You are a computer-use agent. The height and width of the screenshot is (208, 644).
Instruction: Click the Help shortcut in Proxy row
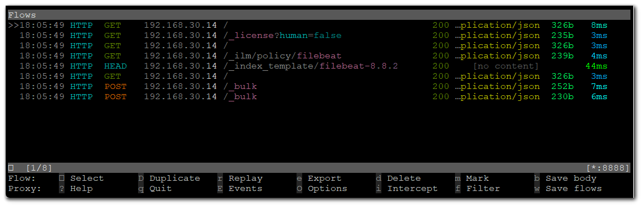81,189
